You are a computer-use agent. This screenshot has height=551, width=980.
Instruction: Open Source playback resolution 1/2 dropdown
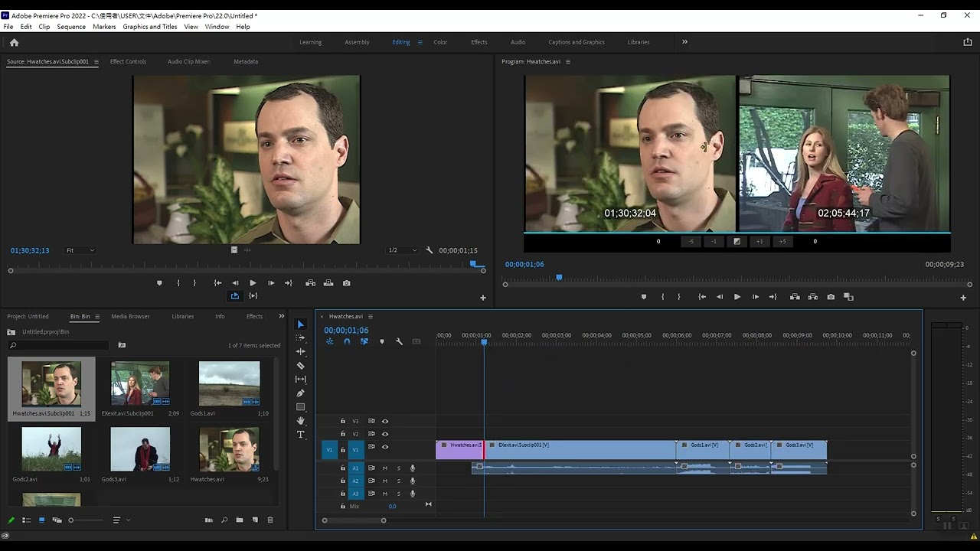click(403, 250)
